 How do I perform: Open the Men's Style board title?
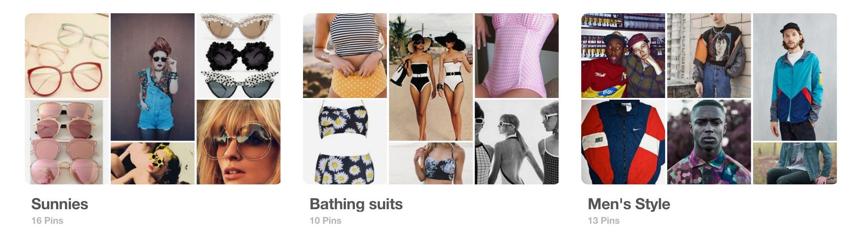click(629, 204)
